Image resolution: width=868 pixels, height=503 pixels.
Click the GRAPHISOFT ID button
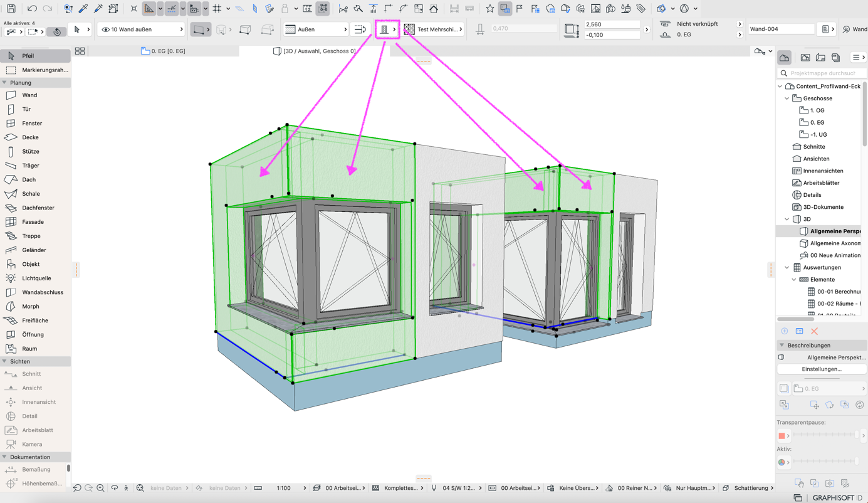click(837, 498)
